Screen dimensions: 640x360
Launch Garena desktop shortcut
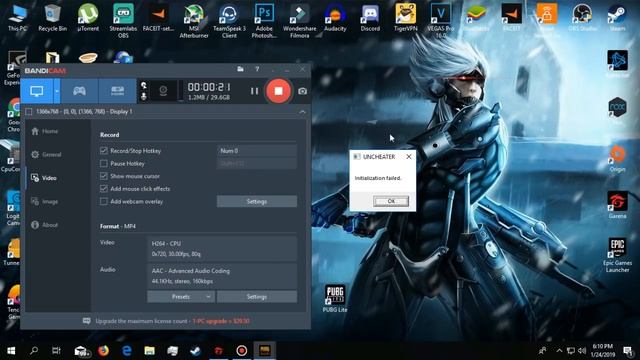pyautogui.click(x=617, y=205)
